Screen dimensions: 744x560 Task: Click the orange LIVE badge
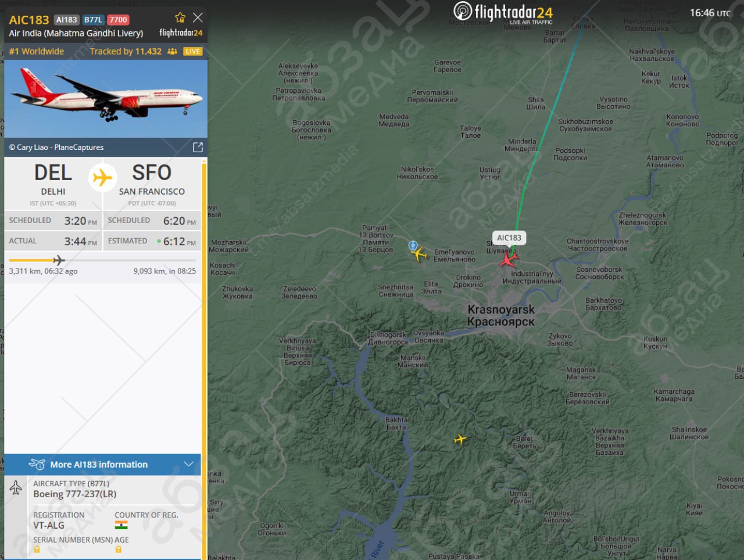tap(192, 51)
